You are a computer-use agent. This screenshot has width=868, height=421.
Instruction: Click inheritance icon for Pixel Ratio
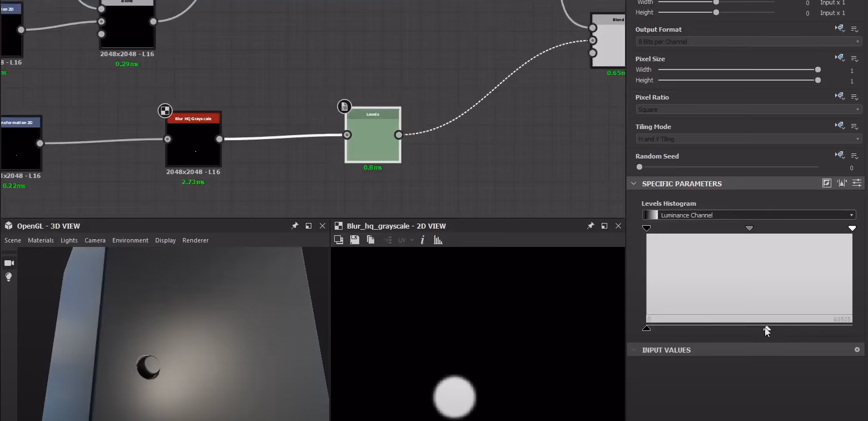coord(840,96)
